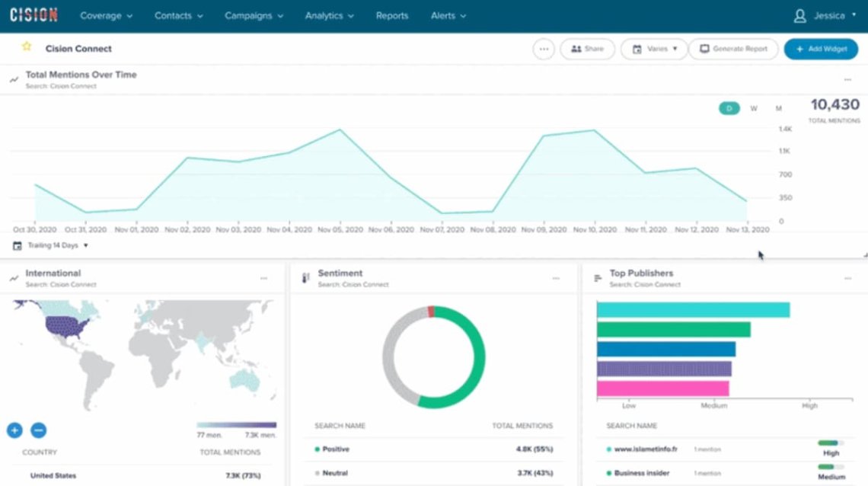Image resolution: width=868 pixels, height=486 pixels.
Task: Zoom in on the International map
Action: coord(14,430)
